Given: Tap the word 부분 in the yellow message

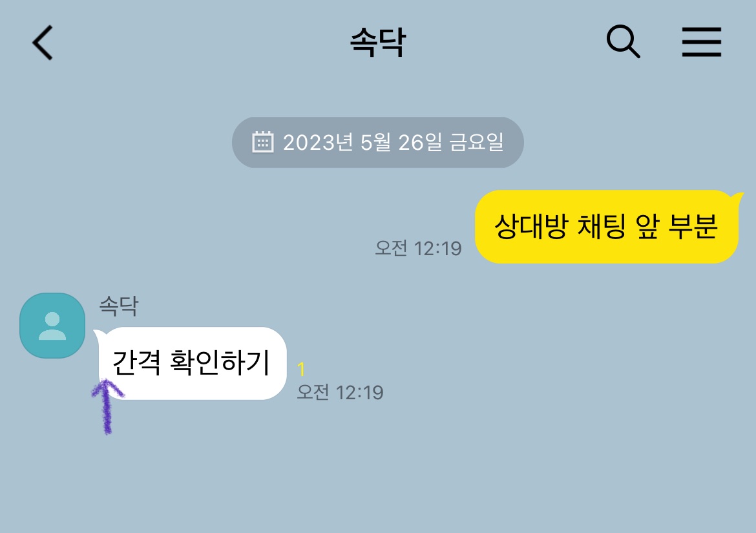Looking at the screenshot, I should (693, 226).
